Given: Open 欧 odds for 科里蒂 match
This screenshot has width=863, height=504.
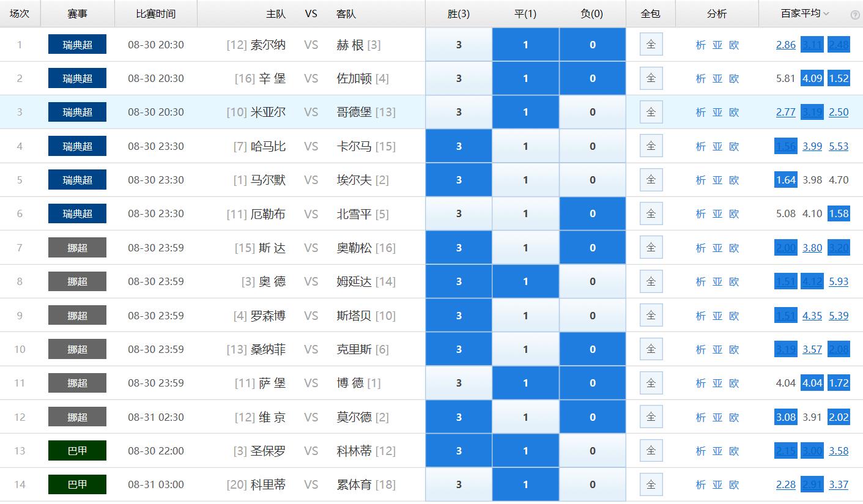Looking at the screenshot, I should pos(734,484).
